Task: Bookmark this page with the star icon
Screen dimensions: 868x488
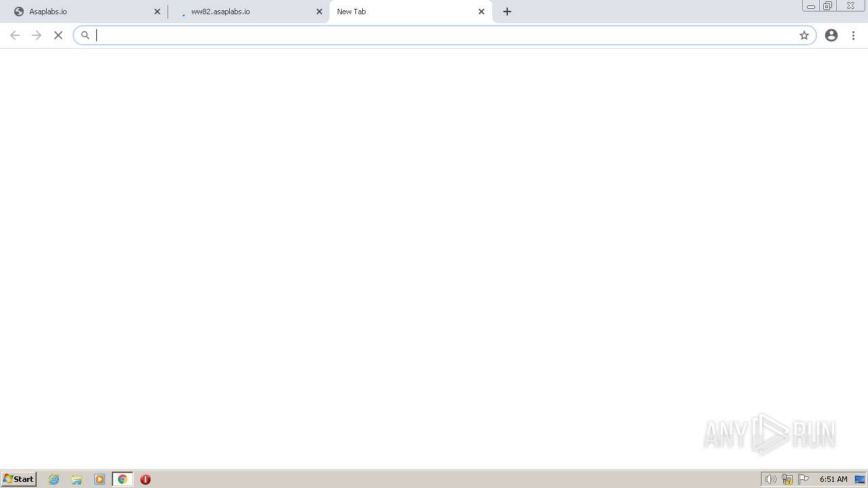Action: pos(804,35)
